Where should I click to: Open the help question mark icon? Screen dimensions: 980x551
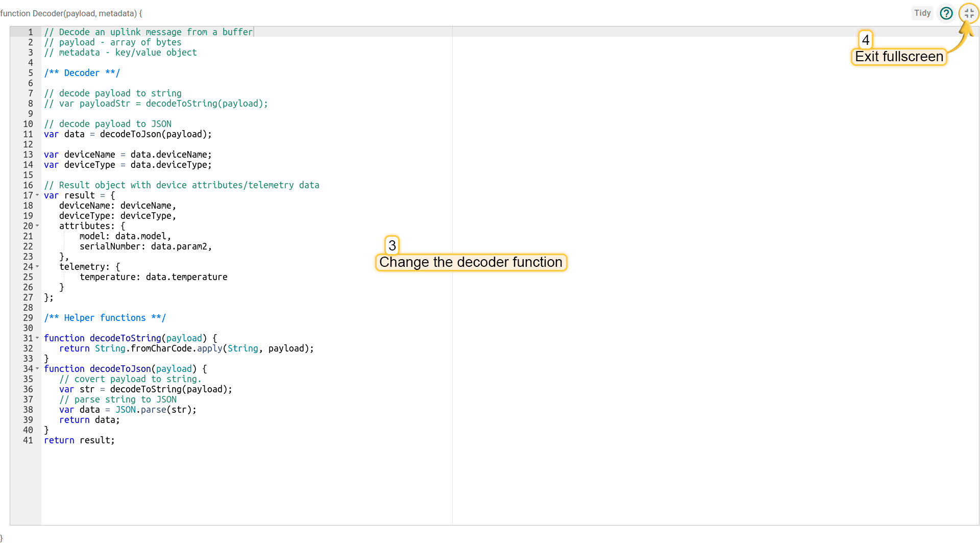[946, 13]
